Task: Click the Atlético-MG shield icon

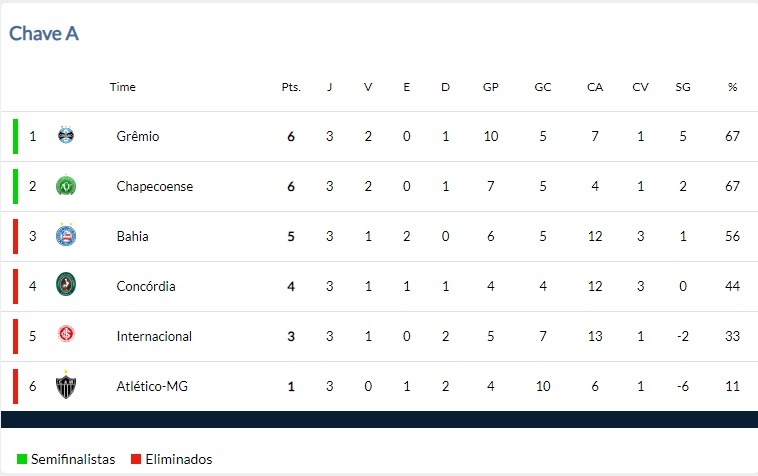Action: (x=66, y=385)
